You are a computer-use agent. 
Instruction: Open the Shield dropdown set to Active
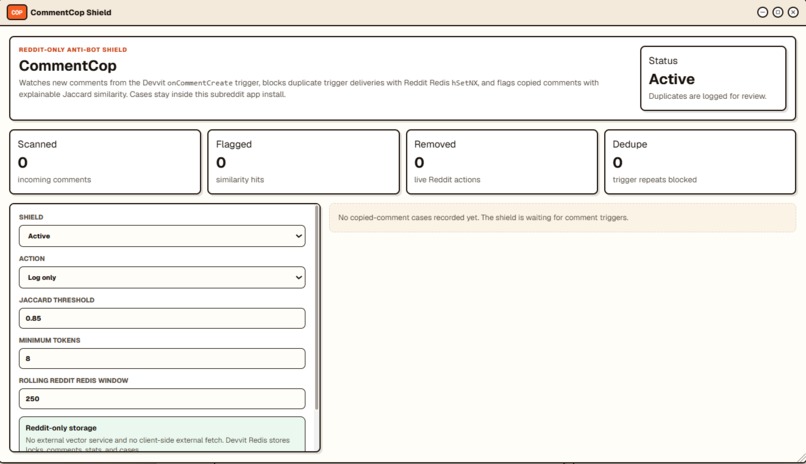162,236
